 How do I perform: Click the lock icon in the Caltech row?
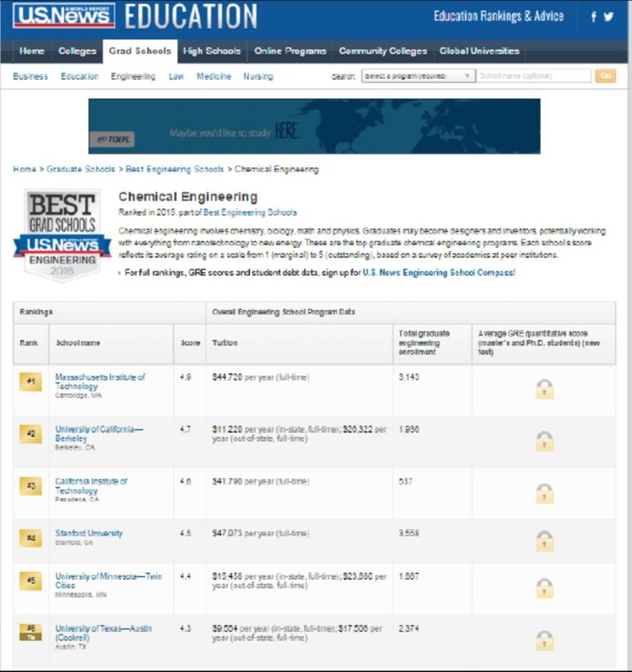tap(545, 493)
